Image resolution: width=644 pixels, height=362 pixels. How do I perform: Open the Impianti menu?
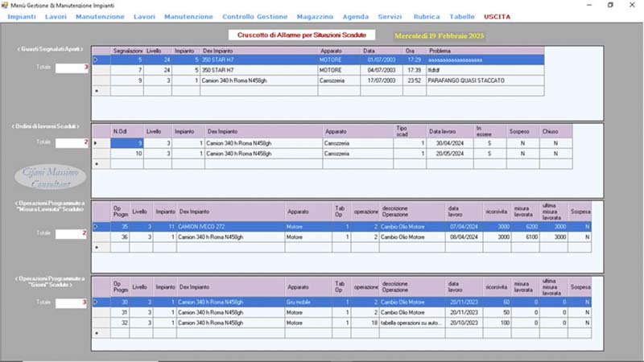coord(22,16)
